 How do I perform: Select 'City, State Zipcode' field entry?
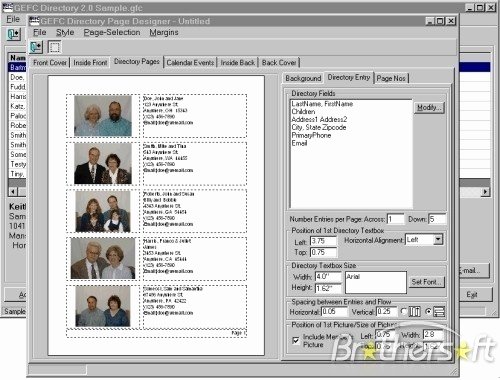(x=319, y=127)
